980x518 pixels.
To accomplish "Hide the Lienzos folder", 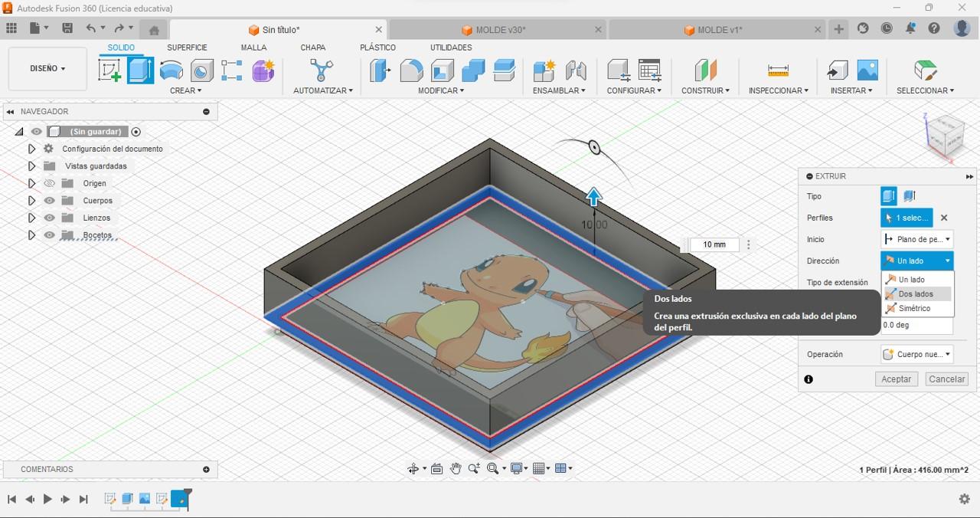I will (50, 218).
